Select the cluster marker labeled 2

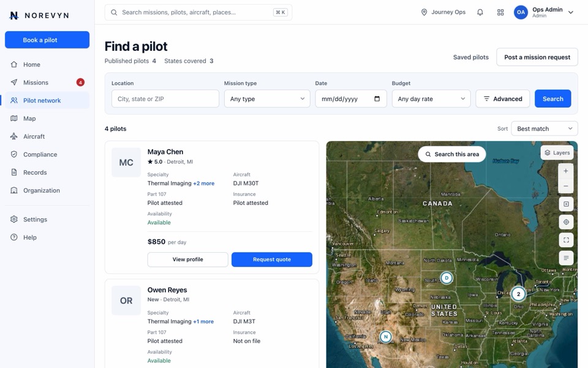518,294
